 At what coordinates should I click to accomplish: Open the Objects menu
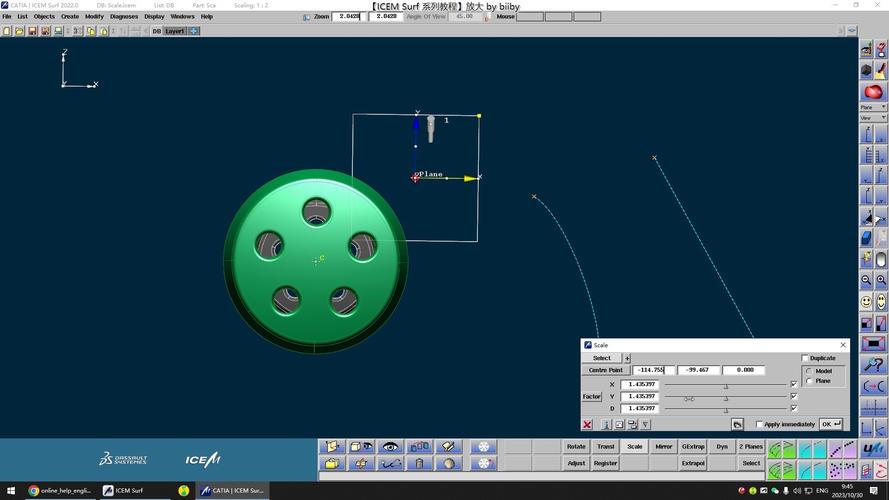(x=44, y=16)
